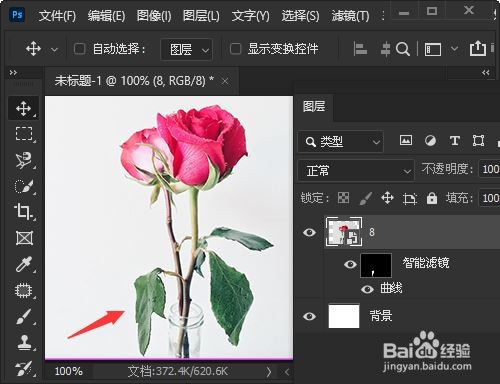The image size is (500, 384).
Task: Filter layers by adjustment layer icon
Action: [430, 141]
